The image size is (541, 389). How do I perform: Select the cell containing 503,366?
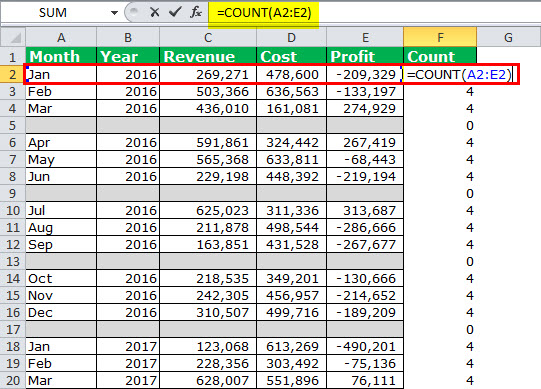(208, 91)
